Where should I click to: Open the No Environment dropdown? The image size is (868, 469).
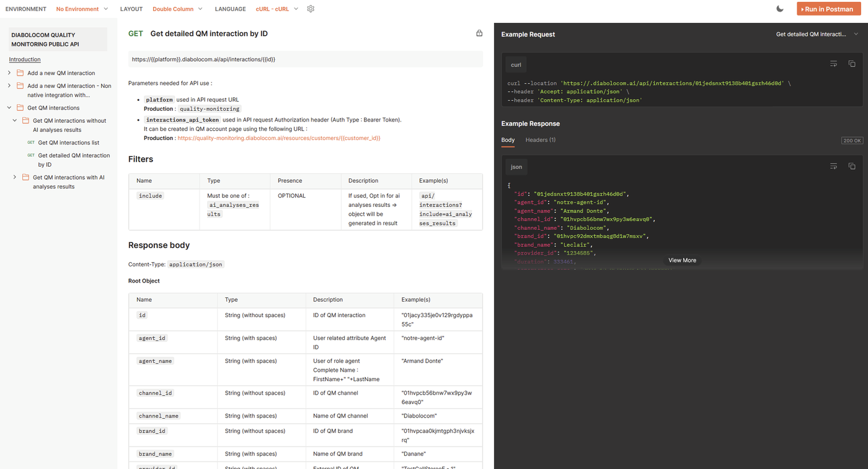(x=82, y=9)
